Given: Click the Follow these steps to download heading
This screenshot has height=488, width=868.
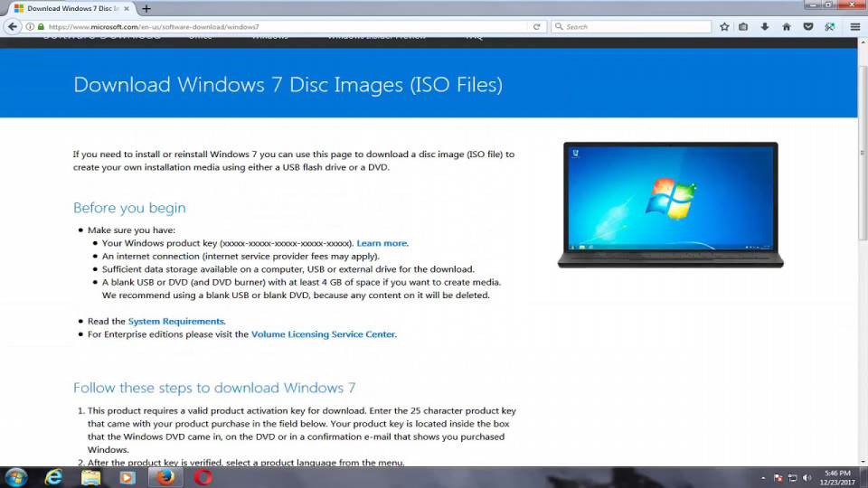Looking at the screenshot, I should 214,388.
